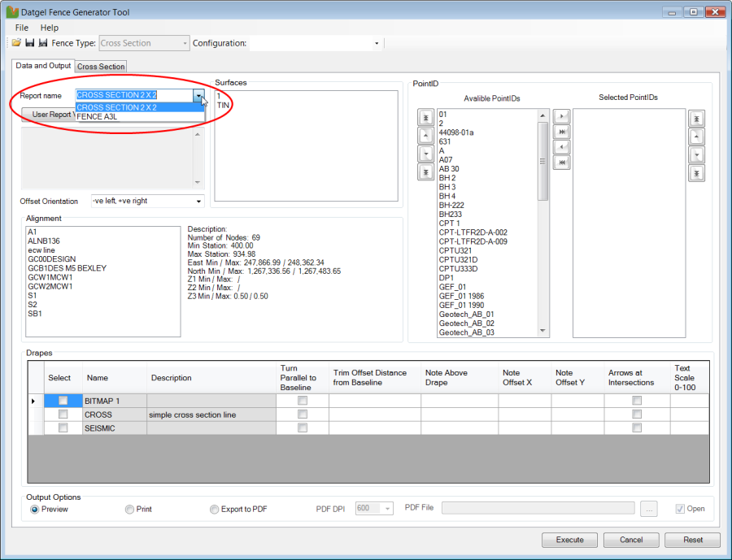This screenshot has width=732, height=560.
Task: Add all PointIDs with double right arrow
Action: [x=560, y=132]
